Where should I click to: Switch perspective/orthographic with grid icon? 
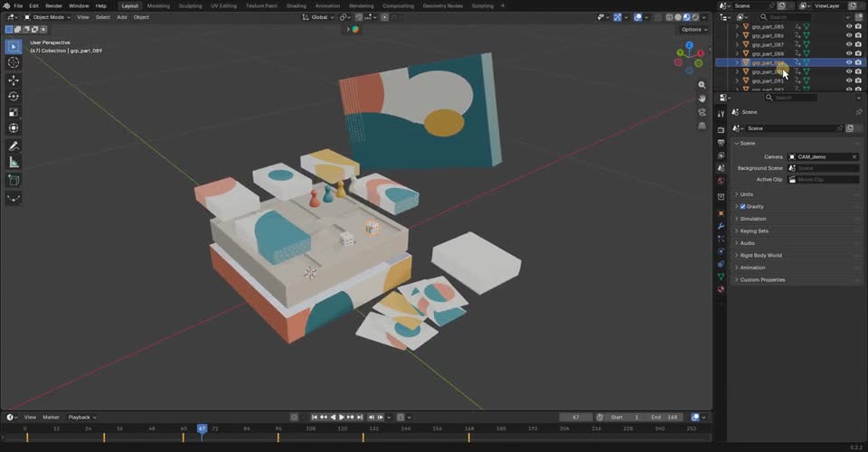[x=702, y=126]
